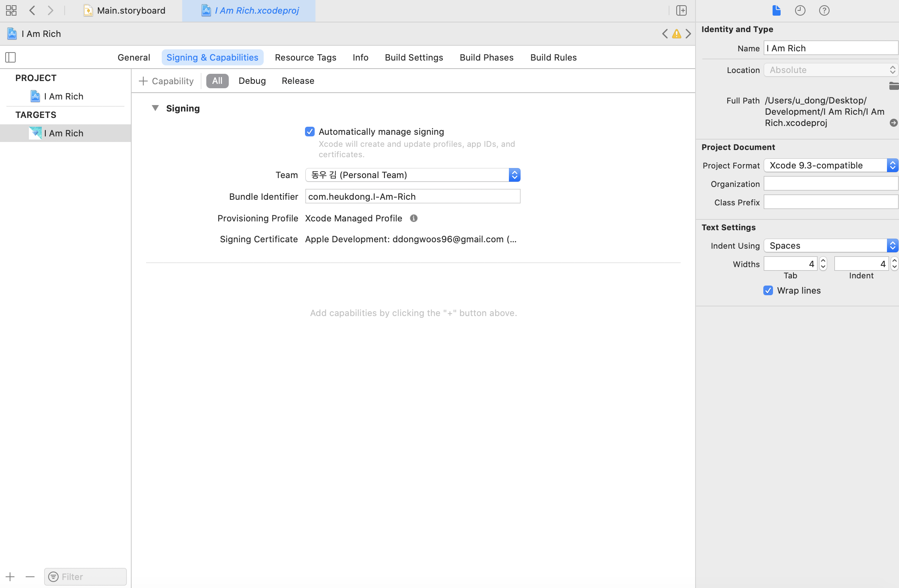
Task: Open the Project Format dropdown
Action: click(x=831, y=165)
